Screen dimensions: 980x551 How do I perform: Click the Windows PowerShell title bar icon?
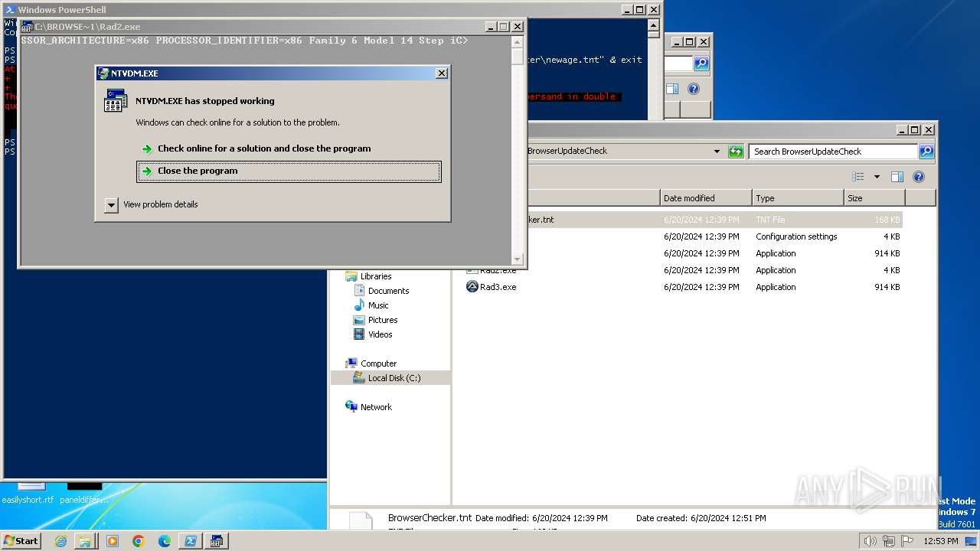(10, 10)
